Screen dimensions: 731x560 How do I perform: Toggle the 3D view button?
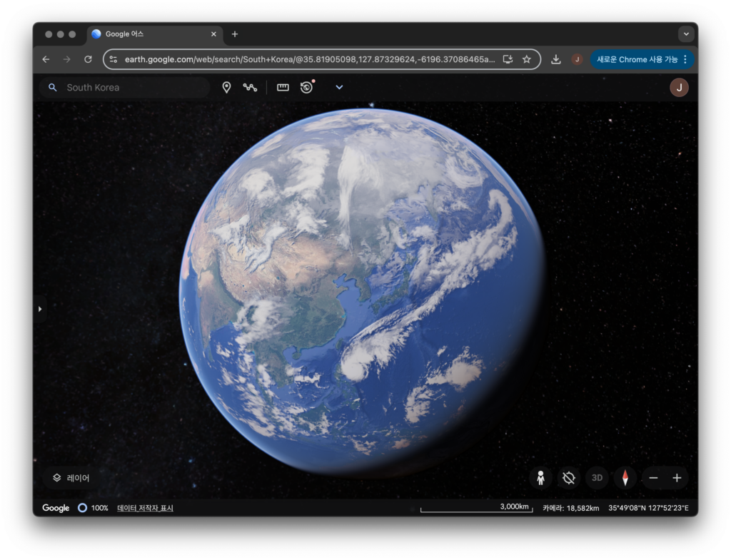point(597,478)
